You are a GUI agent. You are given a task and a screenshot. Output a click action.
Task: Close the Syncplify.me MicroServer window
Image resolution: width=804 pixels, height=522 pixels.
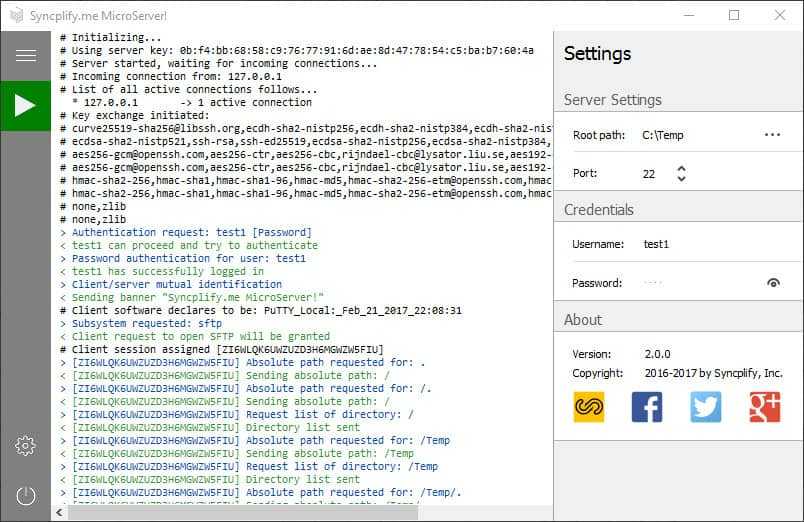tap(780, 15)
